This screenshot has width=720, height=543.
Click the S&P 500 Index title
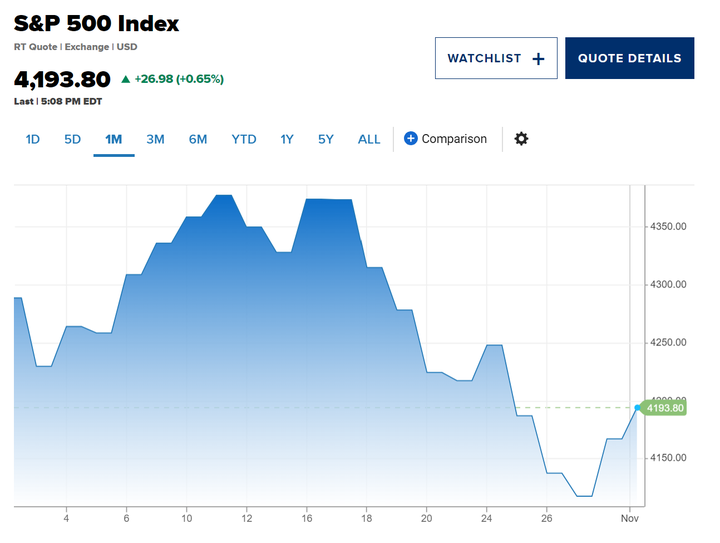(96, 23)
